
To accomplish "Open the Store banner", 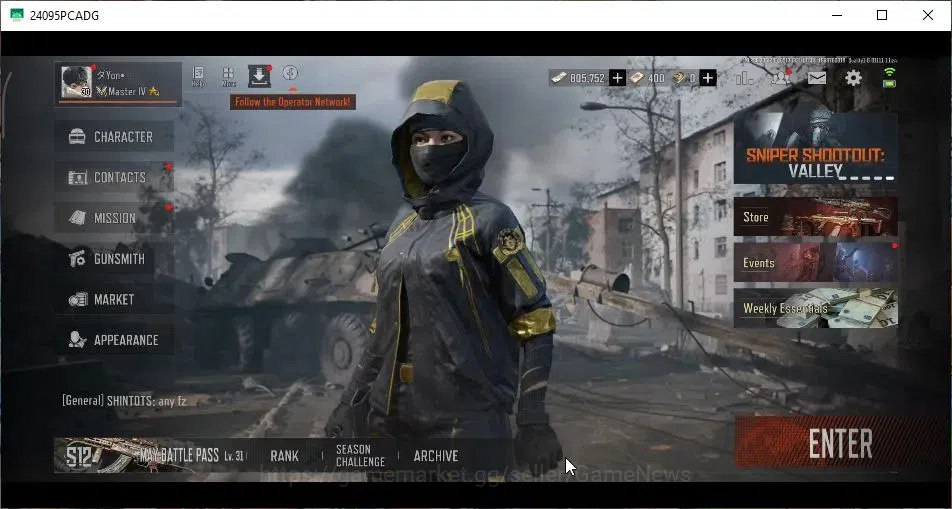I will [x=815, y=216].
